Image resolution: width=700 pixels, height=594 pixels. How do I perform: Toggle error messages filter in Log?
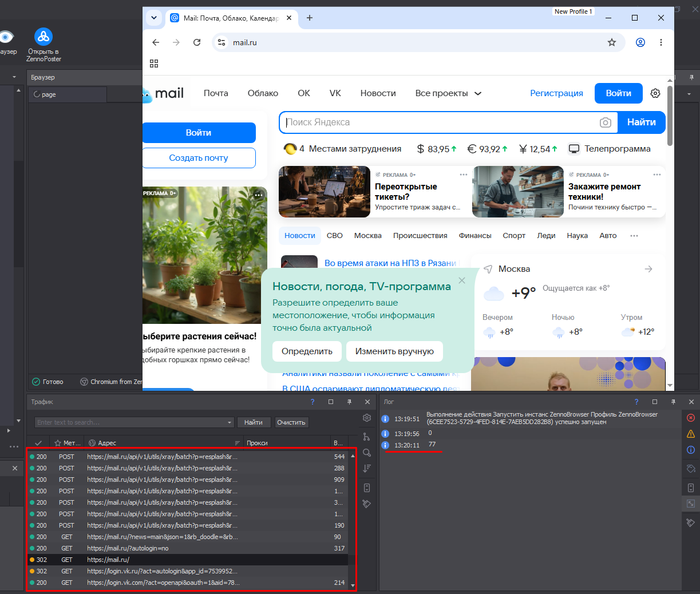pos(691,418)
